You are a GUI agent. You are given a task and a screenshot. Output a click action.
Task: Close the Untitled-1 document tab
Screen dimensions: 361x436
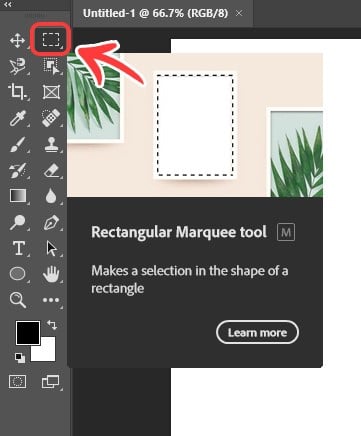click(239, 13)
